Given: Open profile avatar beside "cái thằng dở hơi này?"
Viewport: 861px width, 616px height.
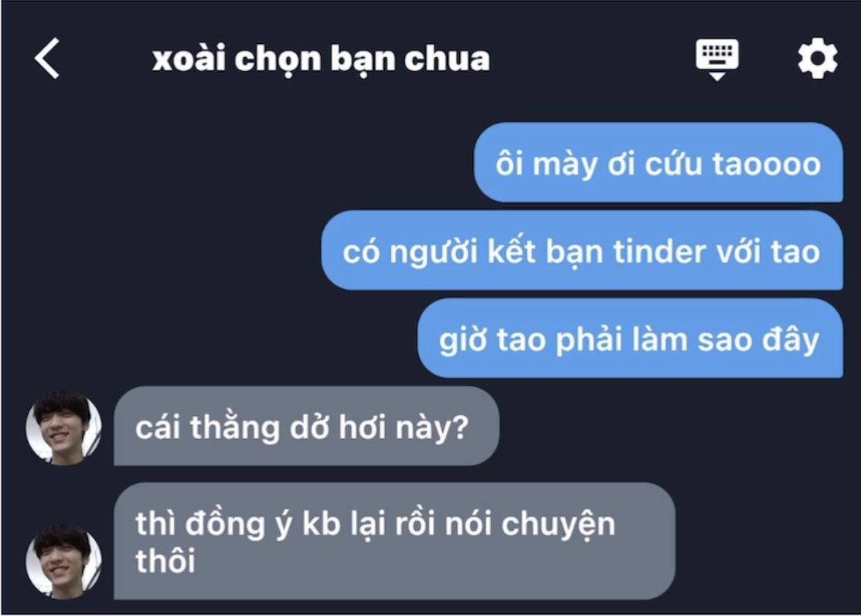Looking at the screenshot, I should point(63,427).
